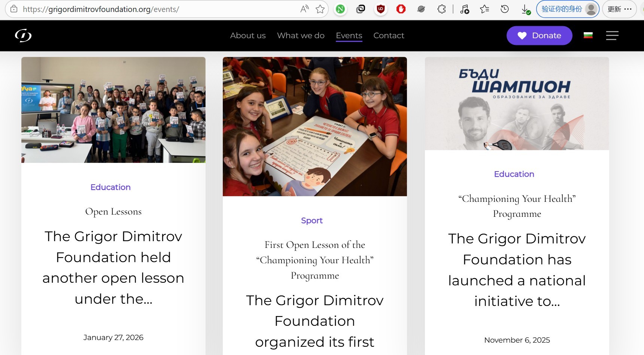Open the Bulgarian champion banner image
The image size is (644, 355).
pos(517,104)
